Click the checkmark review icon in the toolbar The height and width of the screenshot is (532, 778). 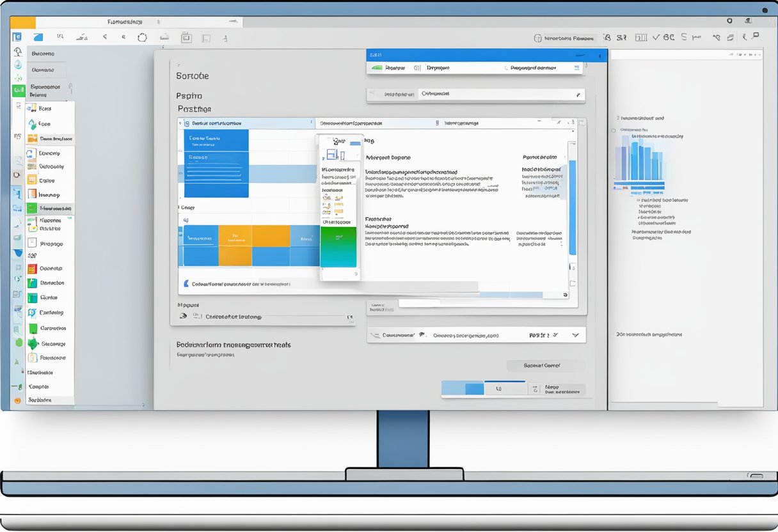[x=657, y=37]
